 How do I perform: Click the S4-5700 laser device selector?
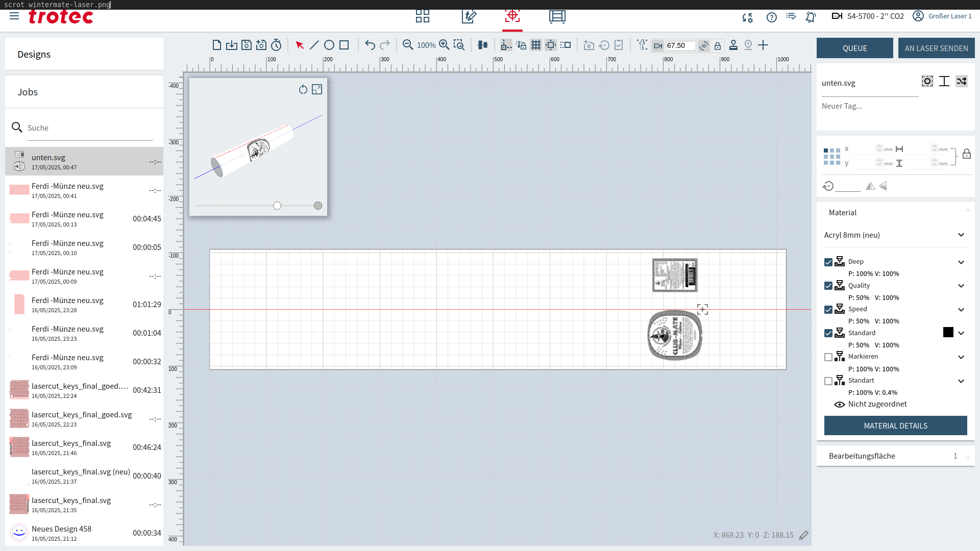[868, 16]
